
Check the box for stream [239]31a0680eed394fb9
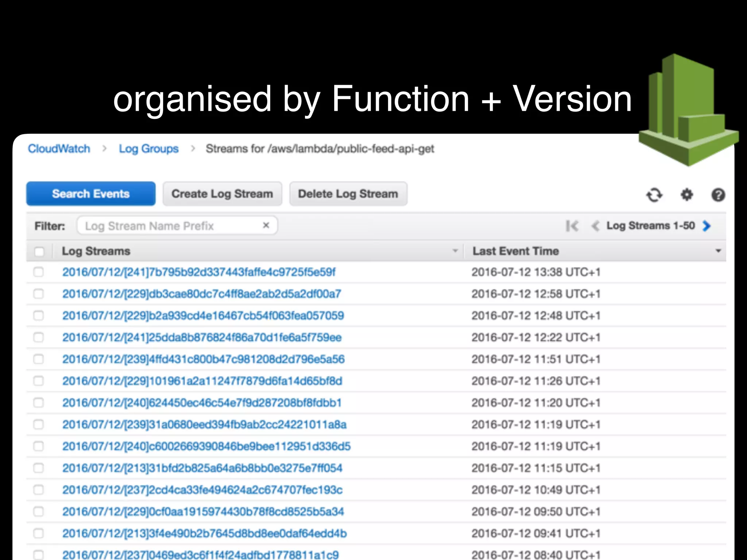39,424
